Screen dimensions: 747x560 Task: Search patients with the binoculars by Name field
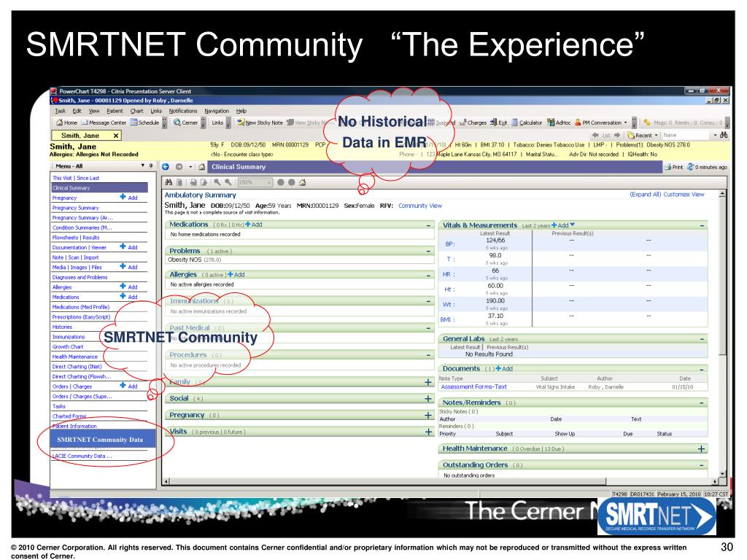[724, 135]
